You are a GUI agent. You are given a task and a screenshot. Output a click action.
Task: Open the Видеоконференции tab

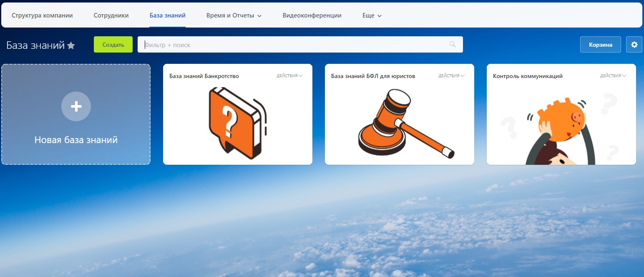pos(312,15)
